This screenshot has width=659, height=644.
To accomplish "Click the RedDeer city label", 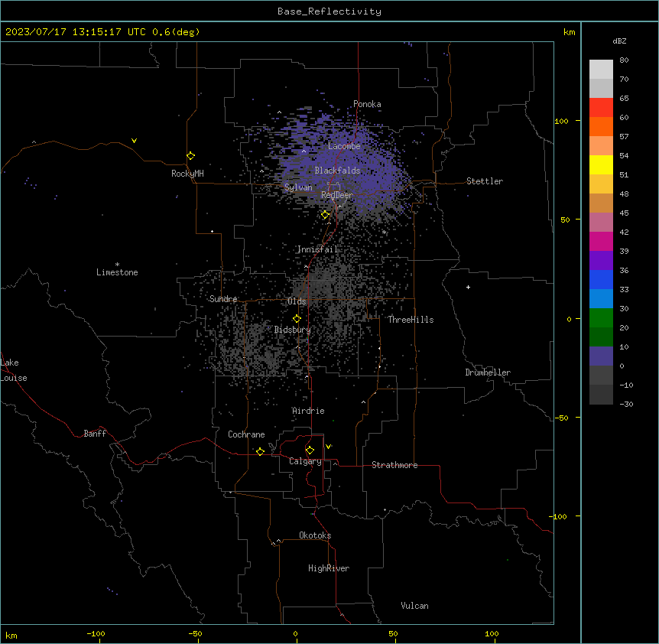I will (336, 195).
